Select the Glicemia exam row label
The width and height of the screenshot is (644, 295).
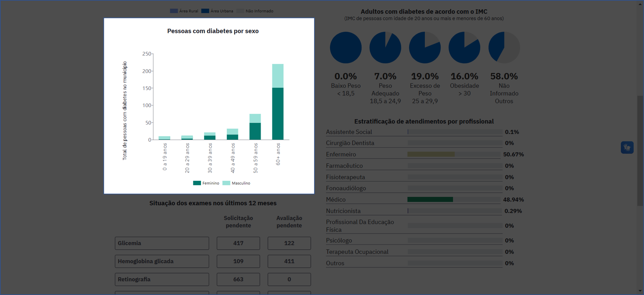[x=162, y=243]
